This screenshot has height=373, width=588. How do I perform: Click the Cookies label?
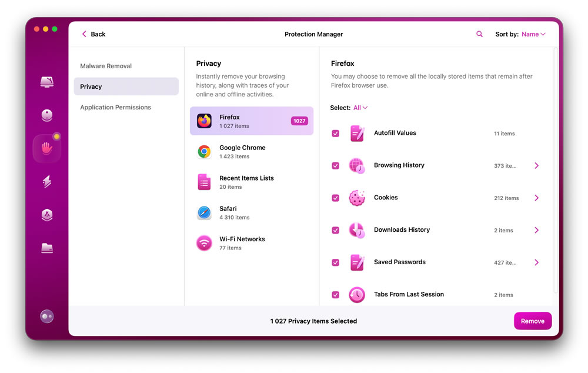(x=386, y=197)
